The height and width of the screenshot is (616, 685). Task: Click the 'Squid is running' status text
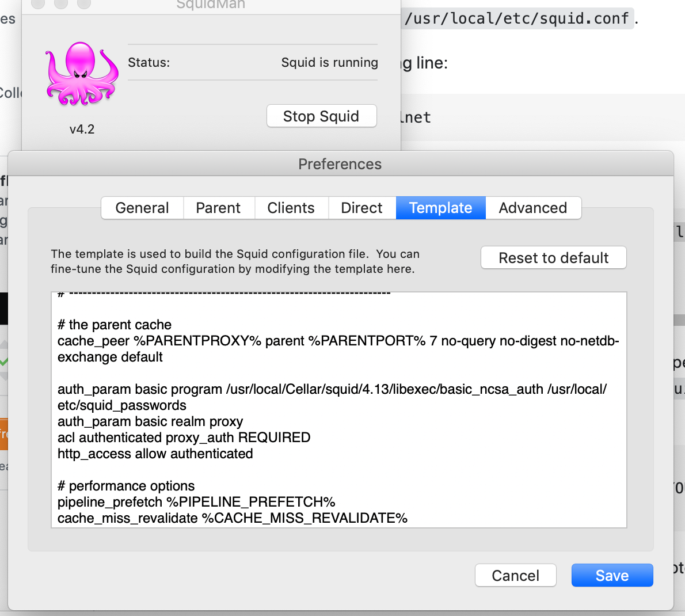pyautogui.click(x=329, y=63)
